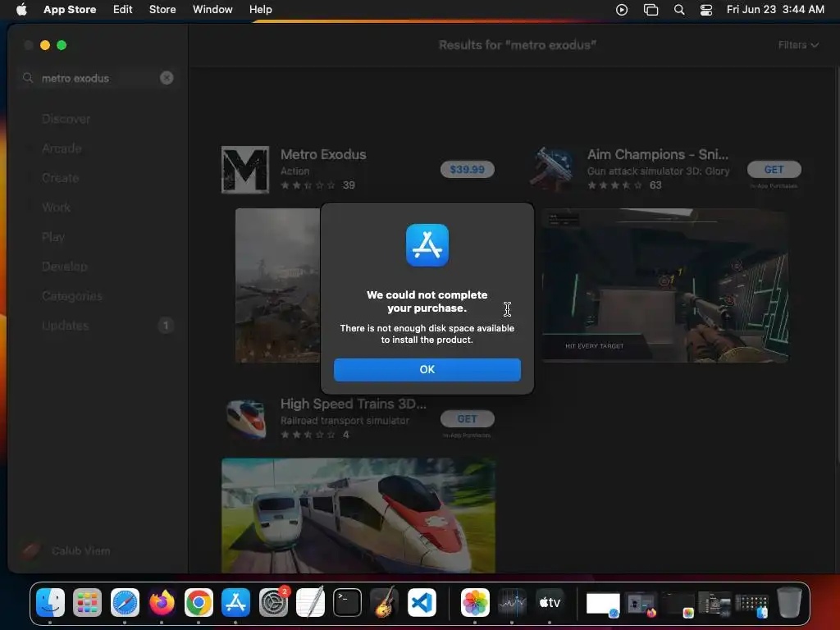Open Finder from the Dock

tap(50, 603)
